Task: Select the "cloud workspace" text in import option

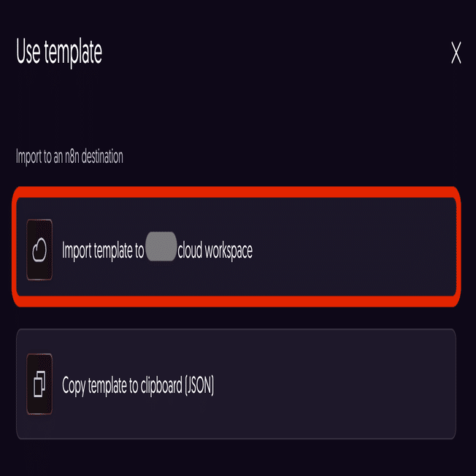Action: tap(215, 251)
